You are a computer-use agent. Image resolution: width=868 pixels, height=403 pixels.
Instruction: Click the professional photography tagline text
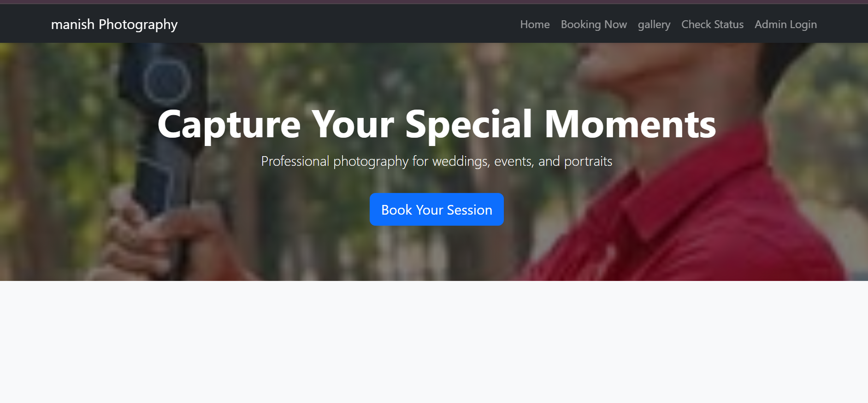click(x=436, y=161)
